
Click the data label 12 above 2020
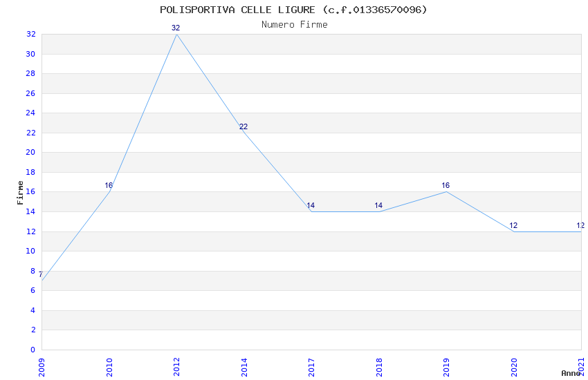pos(513,225)
